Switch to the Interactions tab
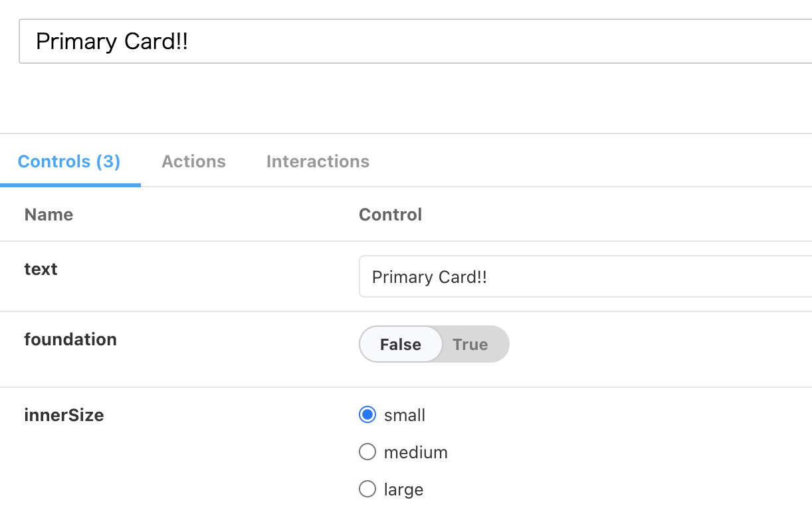This screenshot has height=522, width=812. (x=318, y=161)
